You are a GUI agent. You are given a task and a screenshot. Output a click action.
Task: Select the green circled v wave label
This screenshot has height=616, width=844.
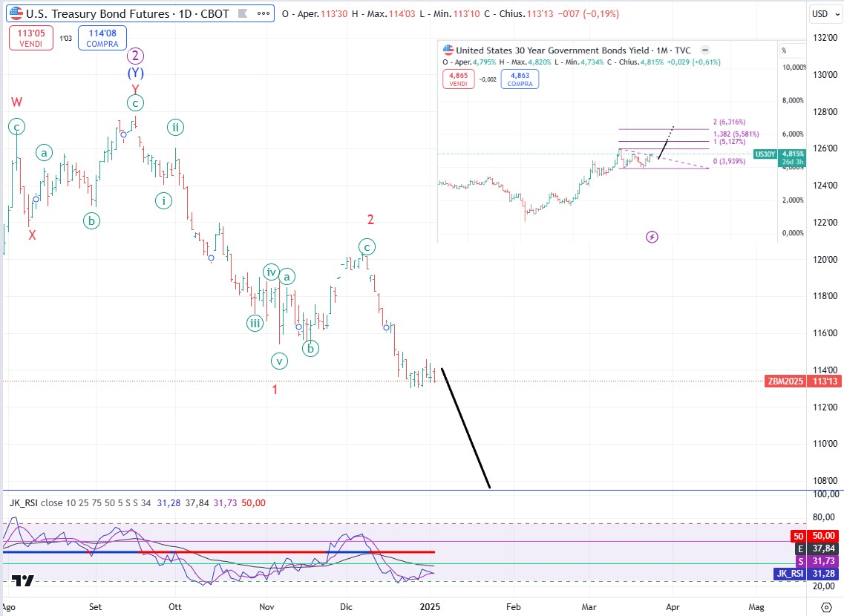(279, 361)
